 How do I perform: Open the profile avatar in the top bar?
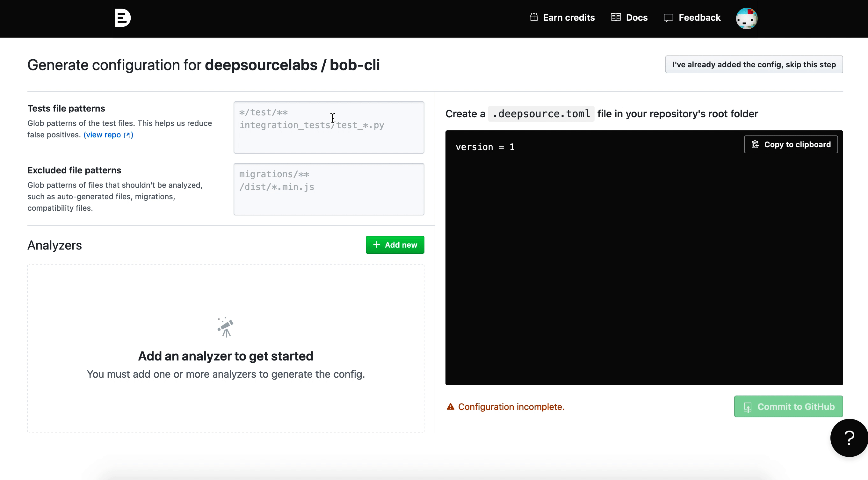[x=746, y=18]
